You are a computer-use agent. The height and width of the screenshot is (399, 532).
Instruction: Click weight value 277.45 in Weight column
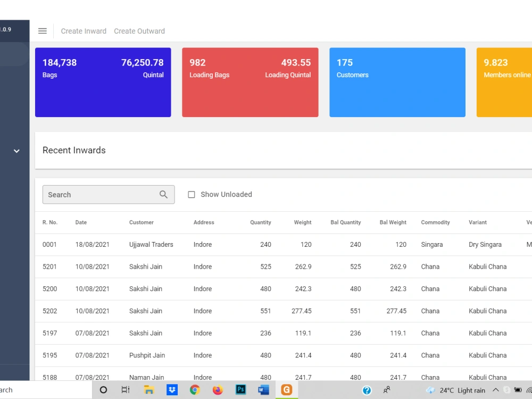(x=301, y=311)
